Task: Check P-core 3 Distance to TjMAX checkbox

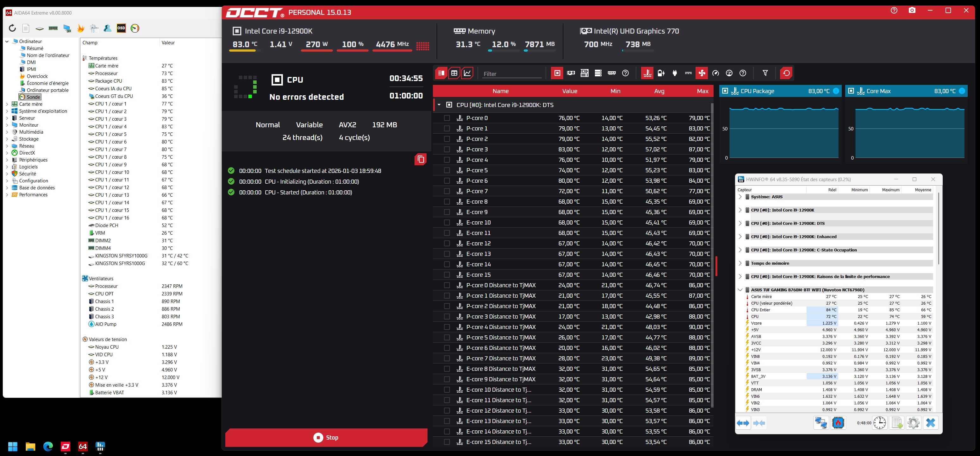Action: [447, 317]
